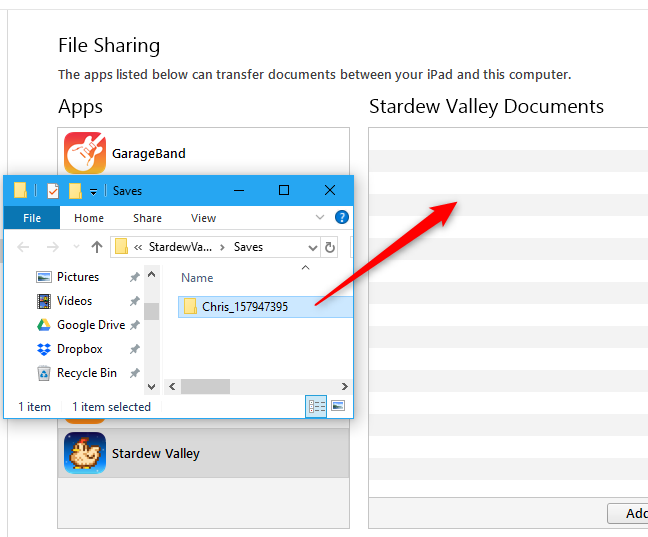Open Dropbox in Quick access
Image resolution: width=648 pixels, height=537 pixels.
79,349
